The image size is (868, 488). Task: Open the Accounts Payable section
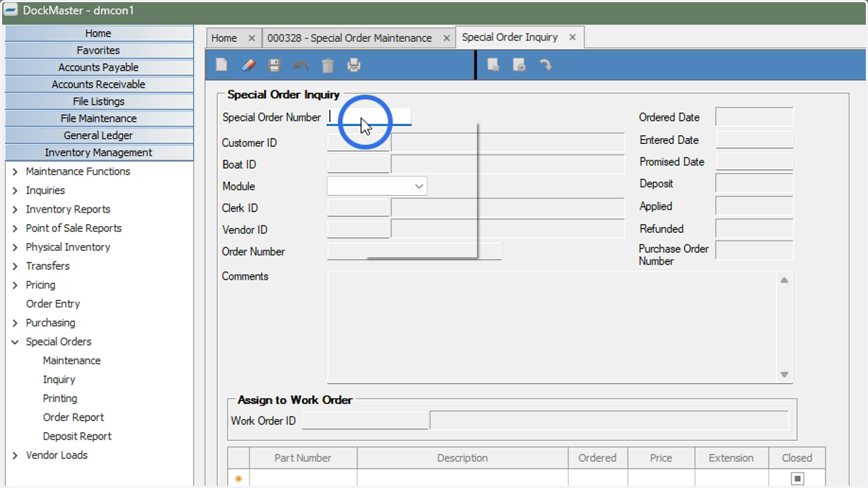click(x=99, y=67)
